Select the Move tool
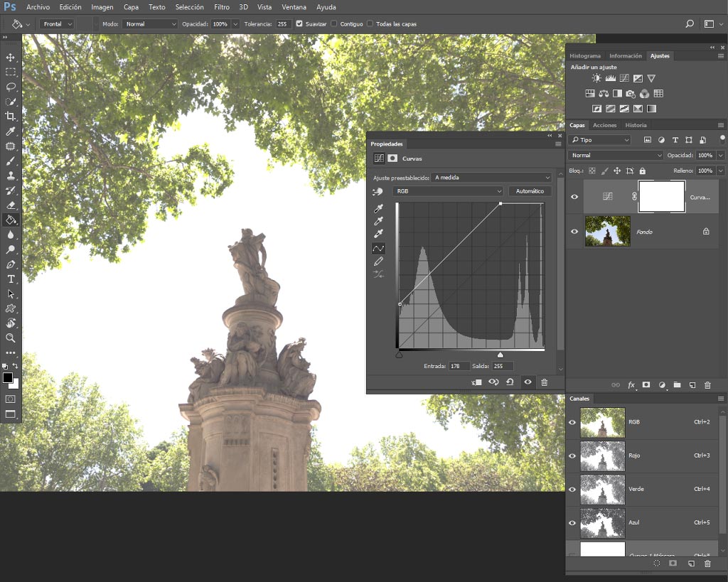Viewport: 728px width, 582px height. coord(10,57)
